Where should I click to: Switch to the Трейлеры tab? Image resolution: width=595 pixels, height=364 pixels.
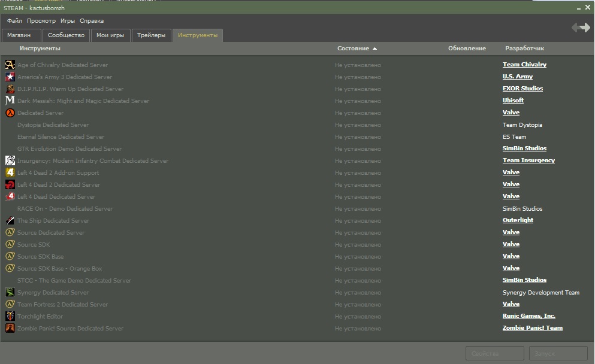point(151,35)
